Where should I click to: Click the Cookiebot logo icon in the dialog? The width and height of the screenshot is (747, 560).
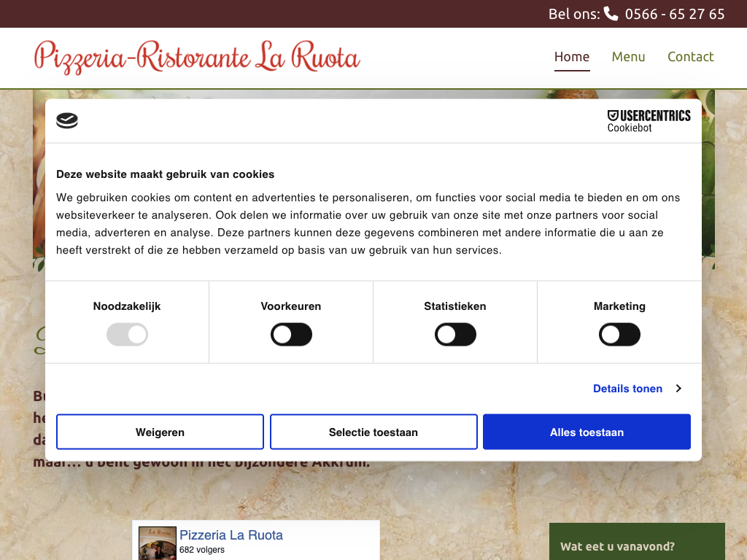coord(67,120)
